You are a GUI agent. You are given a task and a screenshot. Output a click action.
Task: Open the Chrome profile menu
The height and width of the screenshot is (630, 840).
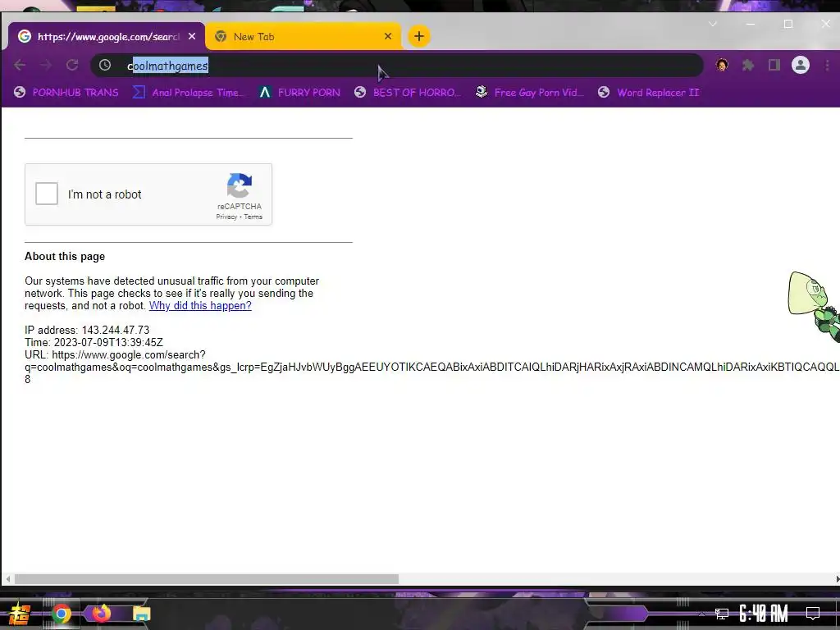coord(801,66)
